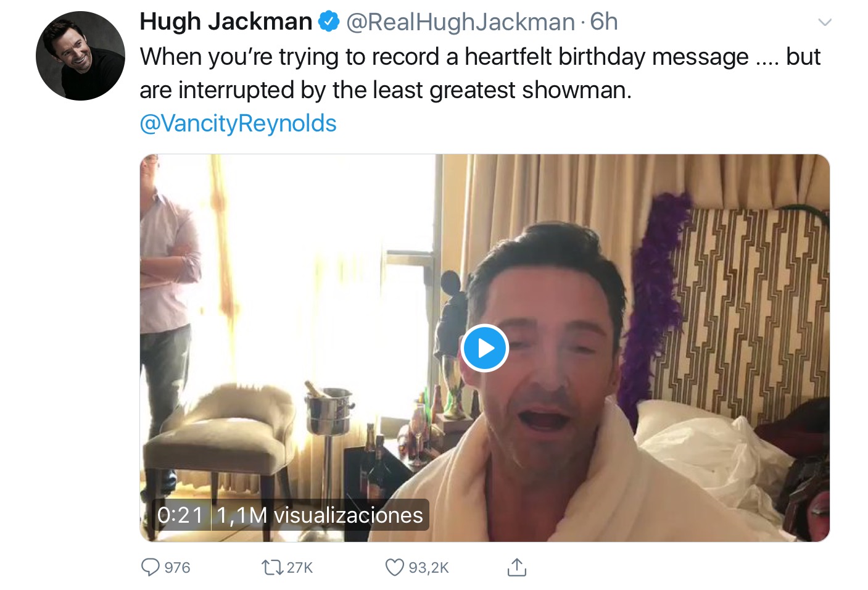Click the Hugh Jackman display name
Image resolution: width=868 pixels, height=590 pixels.
[x=226, y=22]
